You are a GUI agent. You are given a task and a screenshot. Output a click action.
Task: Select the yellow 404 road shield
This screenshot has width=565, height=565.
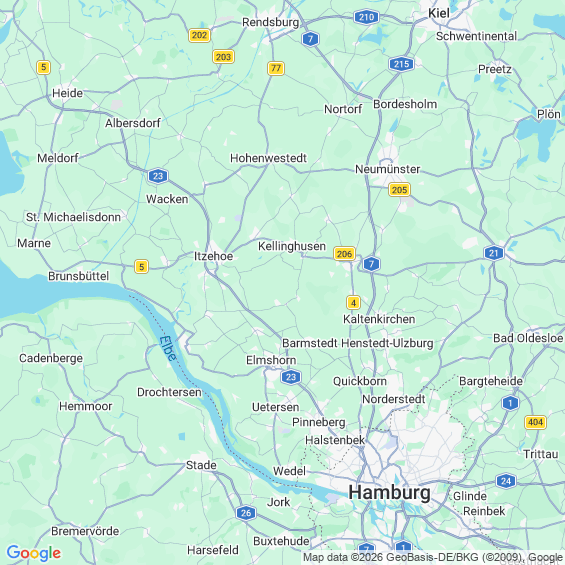click(535, 422)
